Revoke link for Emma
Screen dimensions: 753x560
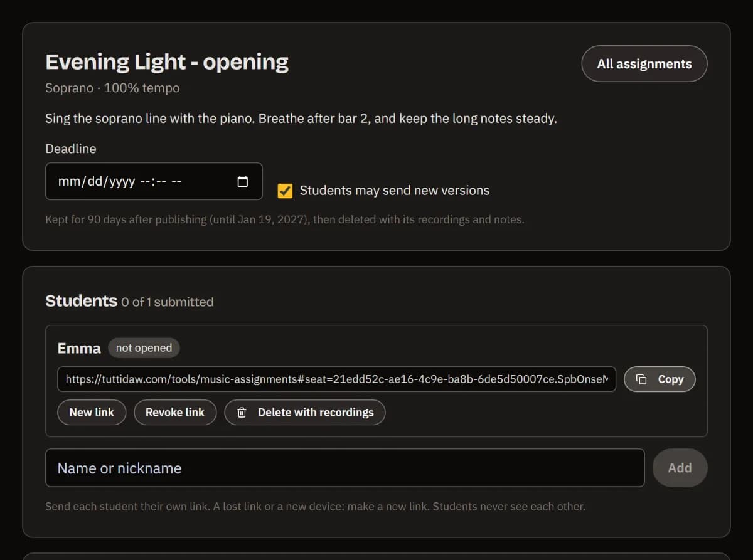tap(175, 413)
